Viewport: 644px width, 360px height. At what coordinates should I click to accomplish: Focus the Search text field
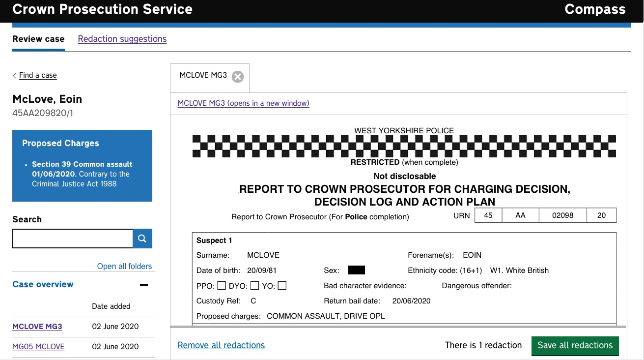[x=73, y=239]
